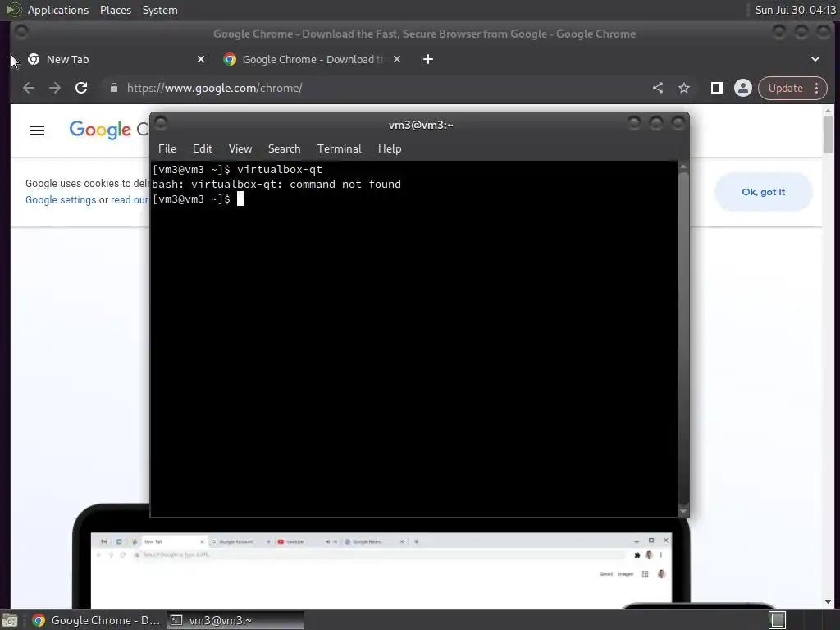Image resolution: width=840 pixels, height=630 pixels.
Task: Close the New Tab tab
Action: click(201, 59)
